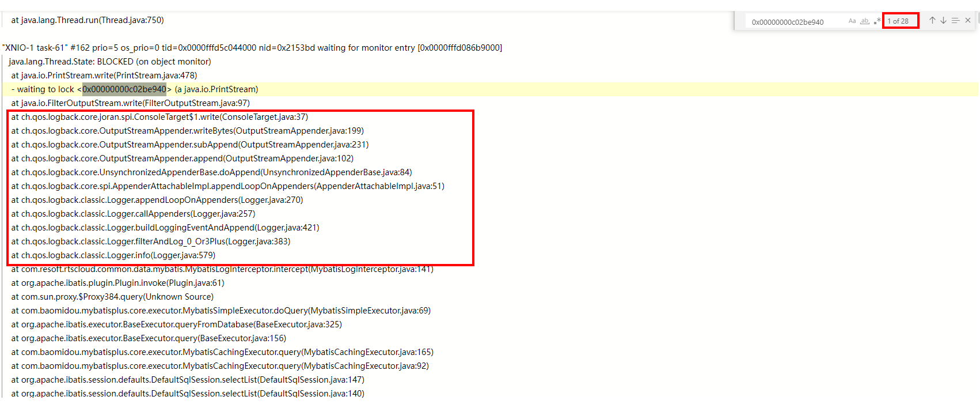Toggle Match Case (Aa) in find bar
This screenshot has width=980, height=404.
tap(852, 21)
